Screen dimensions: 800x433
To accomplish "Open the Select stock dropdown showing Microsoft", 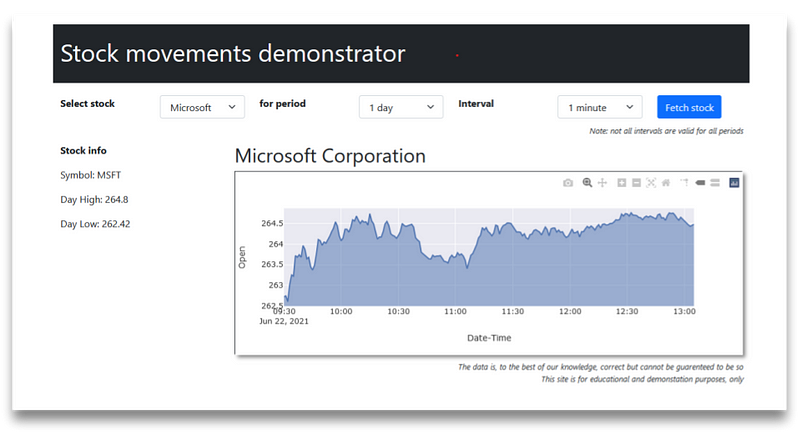I will (202, 107).
